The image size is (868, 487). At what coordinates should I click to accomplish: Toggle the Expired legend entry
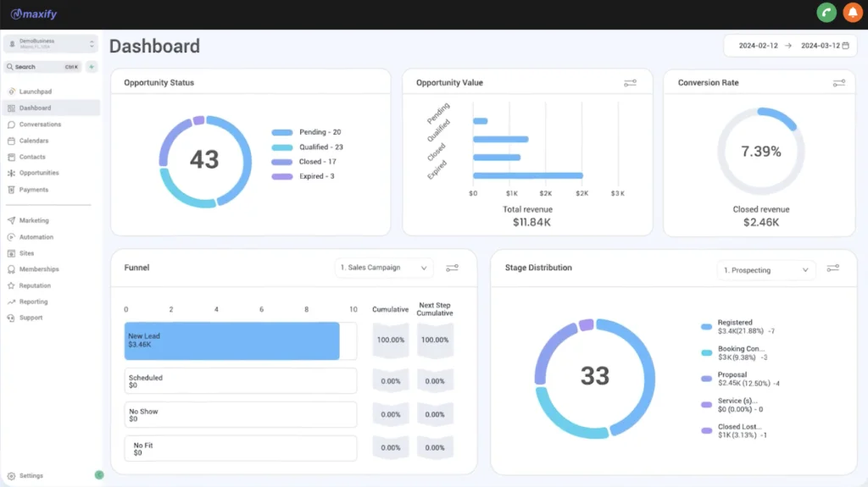point(303,176)
